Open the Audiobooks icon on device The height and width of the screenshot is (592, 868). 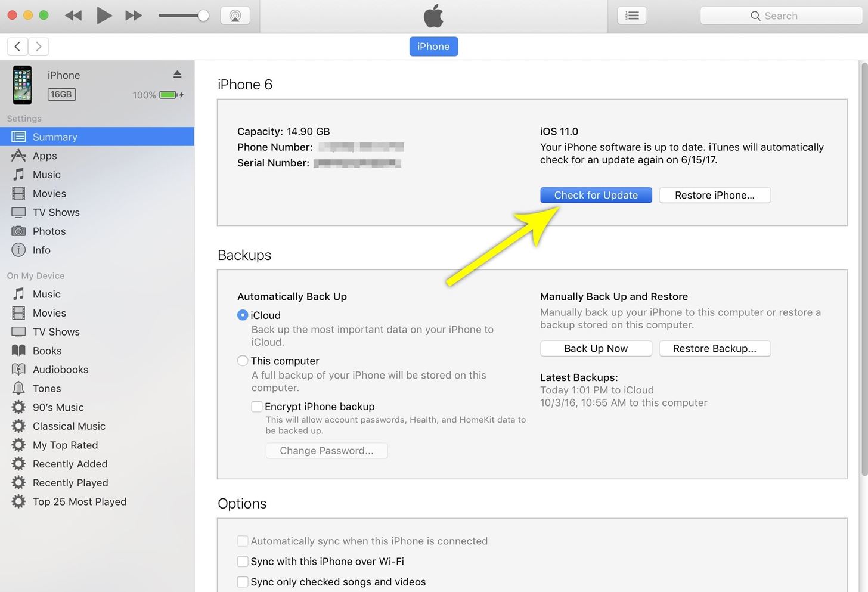[19, 369]
